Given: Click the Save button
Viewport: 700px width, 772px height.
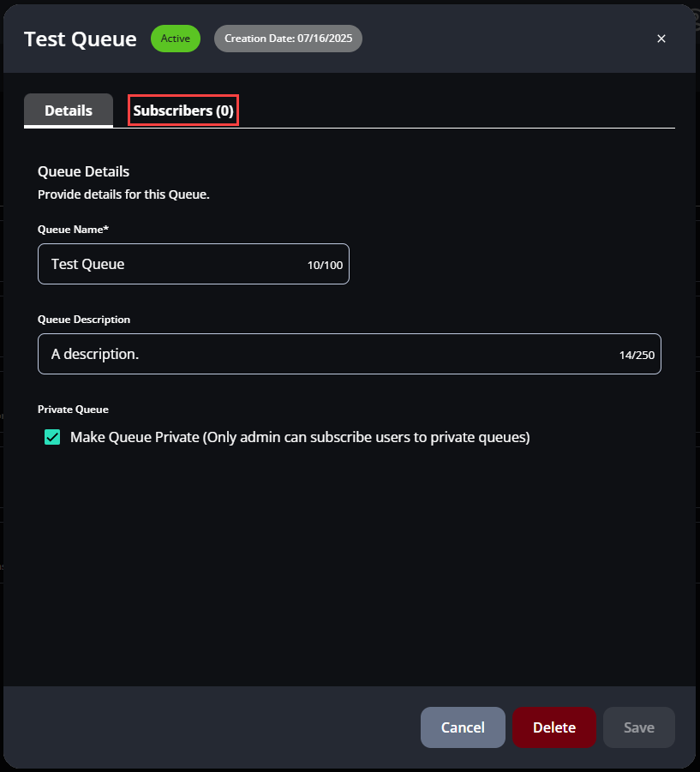Looking at the screenshot, I should point(639,727).
